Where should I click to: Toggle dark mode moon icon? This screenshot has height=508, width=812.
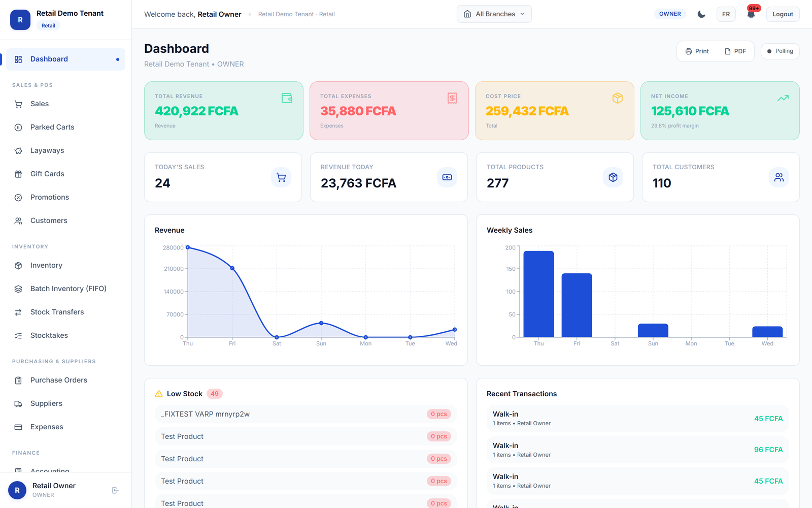(x=701, y=14)
